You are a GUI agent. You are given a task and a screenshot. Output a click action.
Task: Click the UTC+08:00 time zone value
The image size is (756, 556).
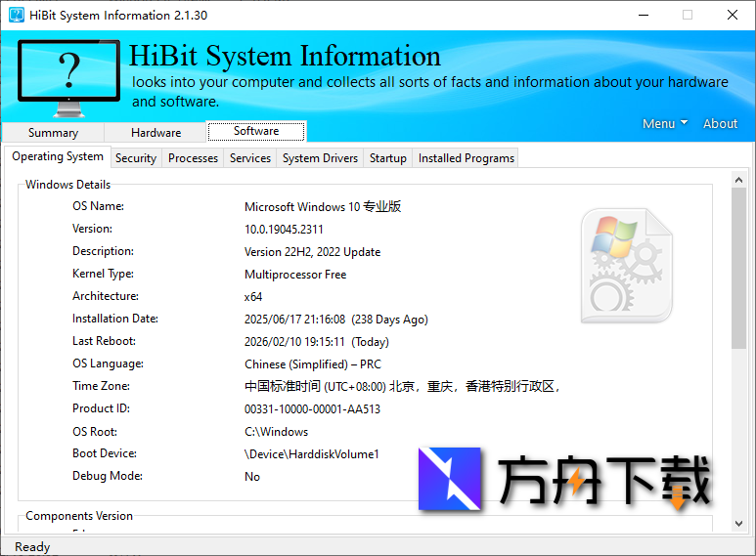pos(402,386)
